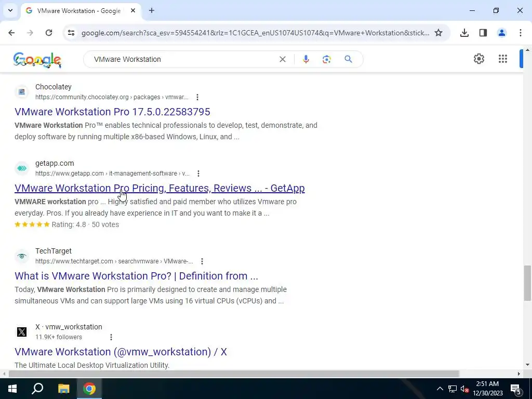View site information icon in address bar
Screen dimensions: 532x399
click(71, 33)
